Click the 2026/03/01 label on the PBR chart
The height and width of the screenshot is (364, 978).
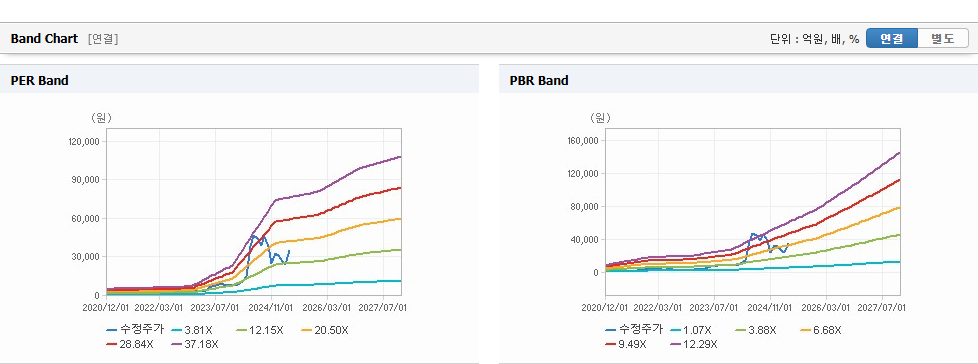[x=826, y=307]
